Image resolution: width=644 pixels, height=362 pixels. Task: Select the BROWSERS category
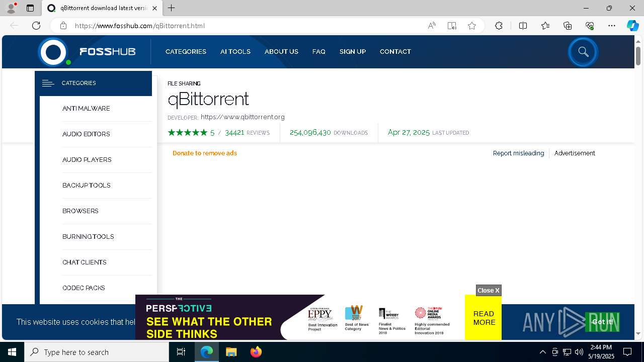(x=80, y=211)
